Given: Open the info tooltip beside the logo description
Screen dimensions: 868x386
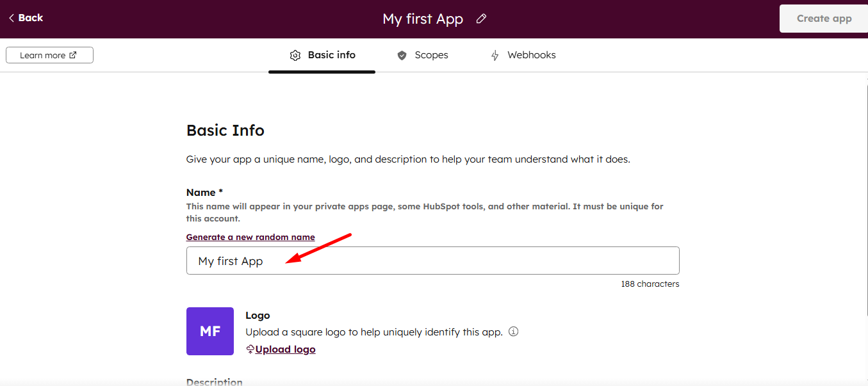Looking at the screenshot, I should pos(513,332).
